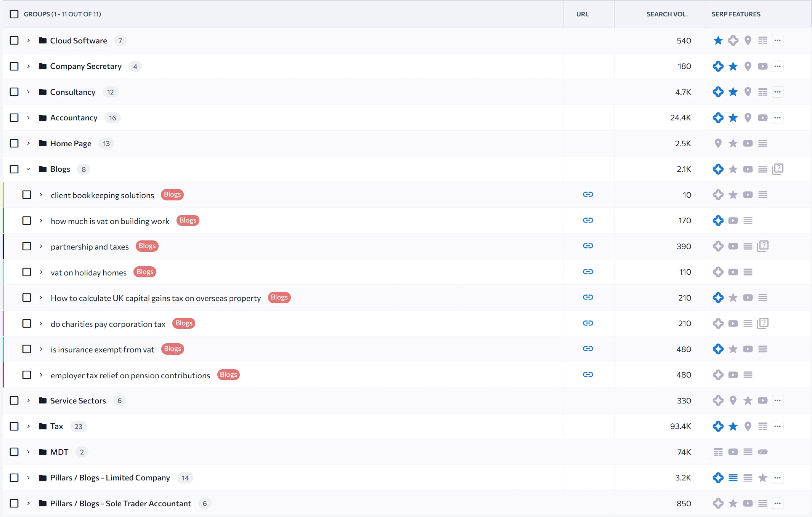Viewport: 812px width, 517px height.
Task: Click People Also Ask icon in Blogs row
Action: click(x=778, y=169)
